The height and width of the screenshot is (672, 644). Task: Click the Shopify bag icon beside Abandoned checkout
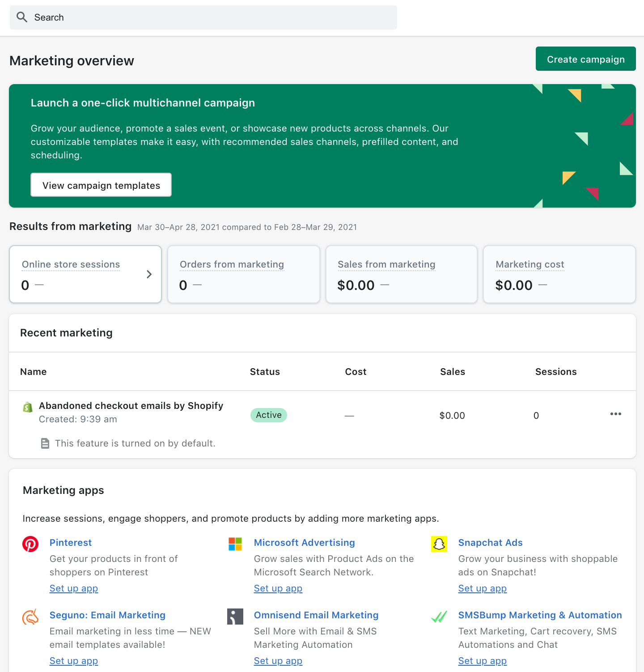(28, 407)
